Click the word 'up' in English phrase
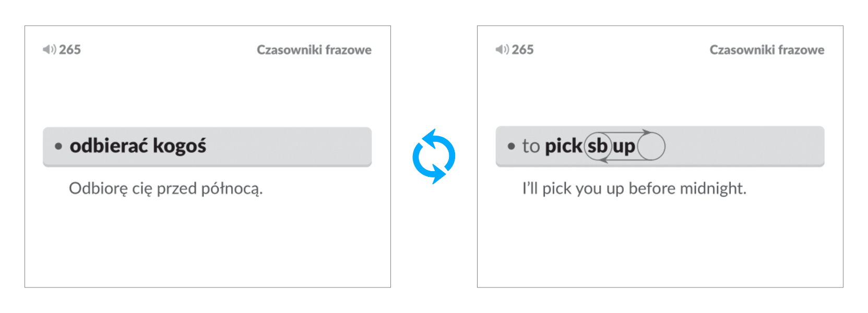The height and width of the screenshot is (313, 868). pyautogui.click(x=624, y=147)
